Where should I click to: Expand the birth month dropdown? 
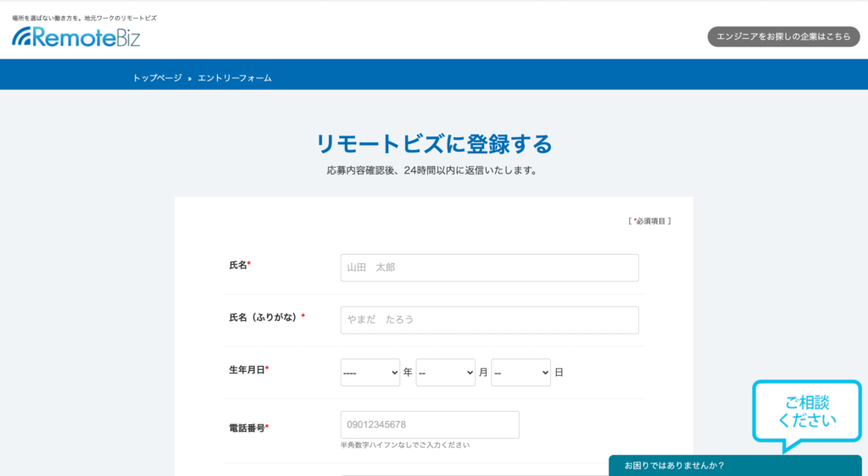pos(445,373)
